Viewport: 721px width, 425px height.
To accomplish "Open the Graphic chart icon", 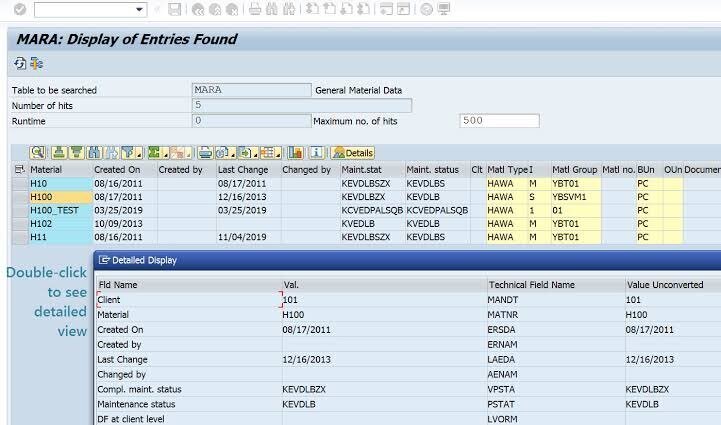I will [296, 153].
